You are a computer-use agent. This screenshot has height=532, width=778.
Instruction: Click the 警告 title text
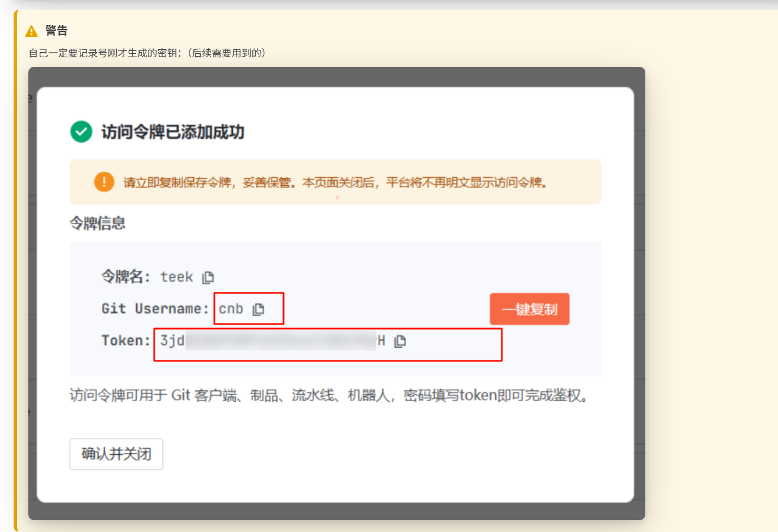56,31
